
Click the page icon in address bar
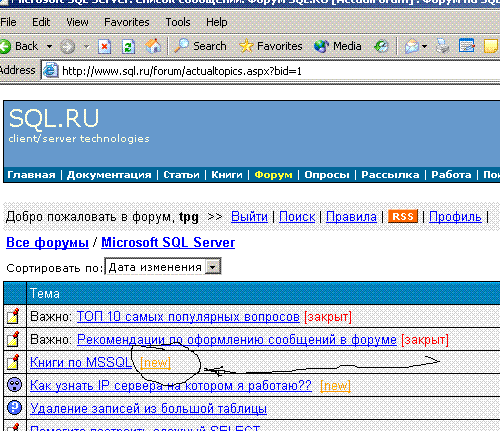coord(51,71)
